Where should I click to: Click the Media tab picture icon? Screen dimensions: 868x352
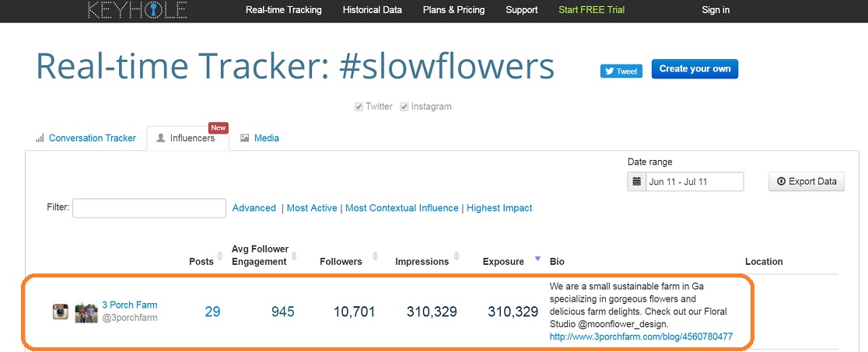tap(245, 138)
